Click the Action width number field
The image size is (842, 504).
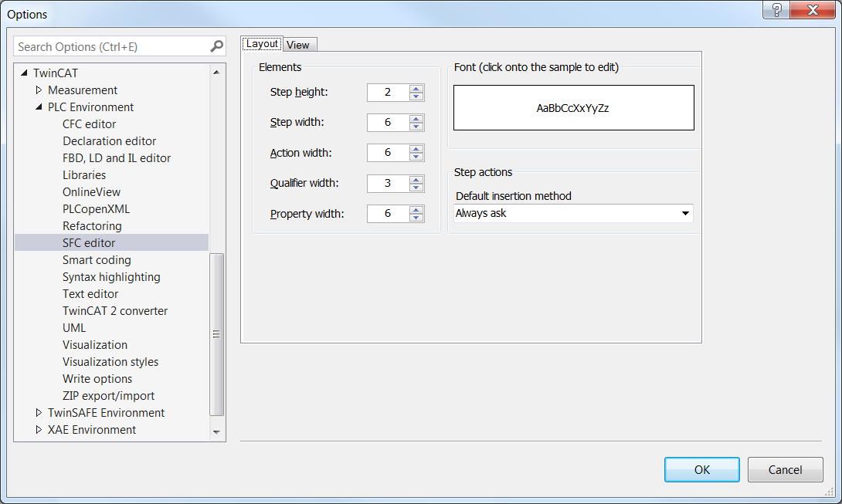pos(389,153)
